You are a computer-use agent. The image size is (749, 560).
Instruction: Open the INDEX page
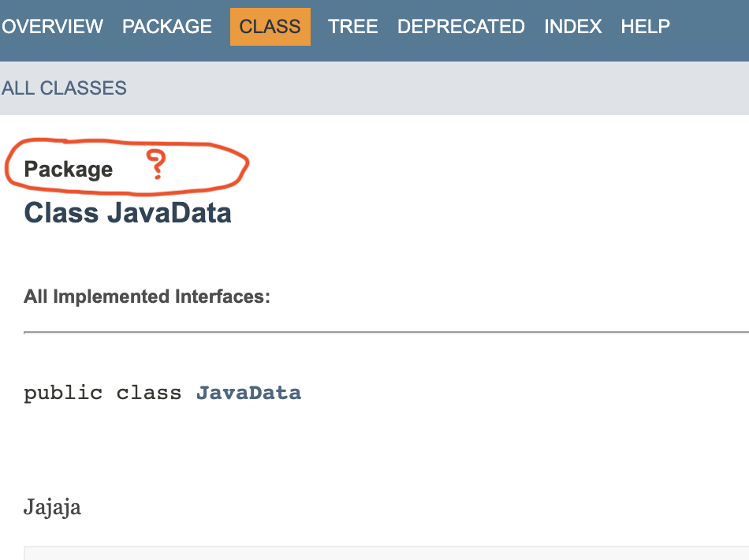[573, 26]
